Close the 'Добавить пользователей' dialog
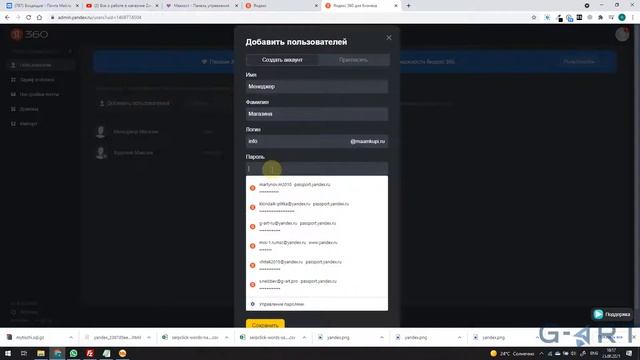 pyautogui.click(x=389, y=38)
